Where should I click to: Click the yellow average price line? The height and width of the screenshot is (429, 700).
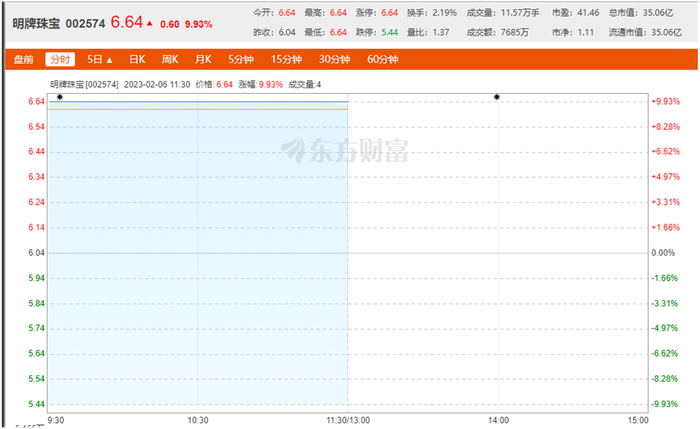(x=198, y=109)
